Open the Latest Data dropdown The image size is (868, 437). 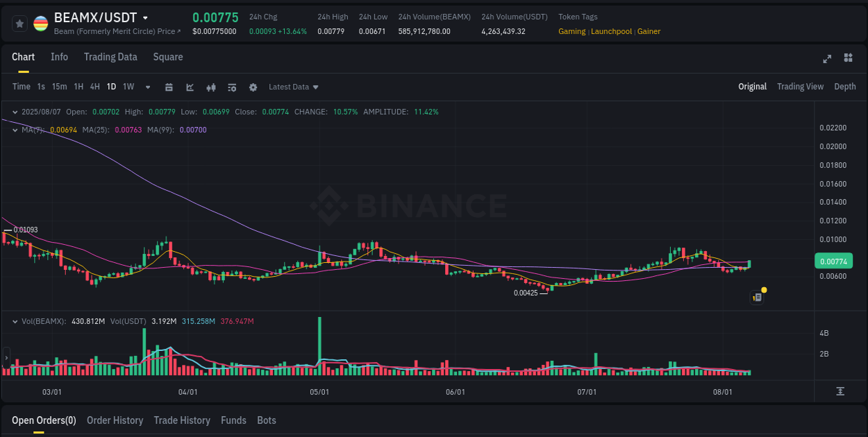tap(293, 87)
